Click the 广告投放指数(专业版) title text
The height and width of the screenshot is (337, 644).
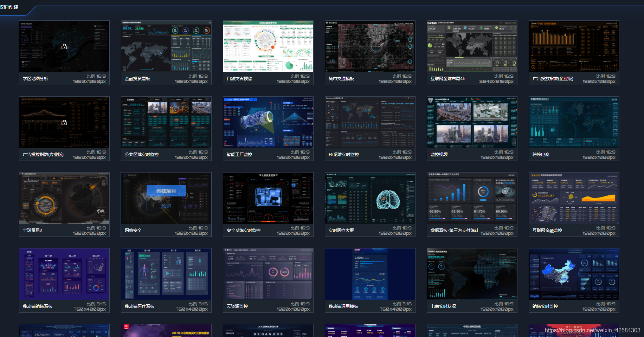[x=43, y=155]
